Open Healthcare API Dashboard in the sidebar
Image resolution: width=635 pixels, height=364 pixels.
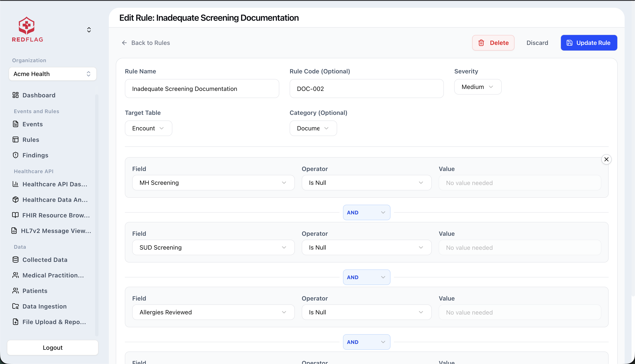click(55, 184)
